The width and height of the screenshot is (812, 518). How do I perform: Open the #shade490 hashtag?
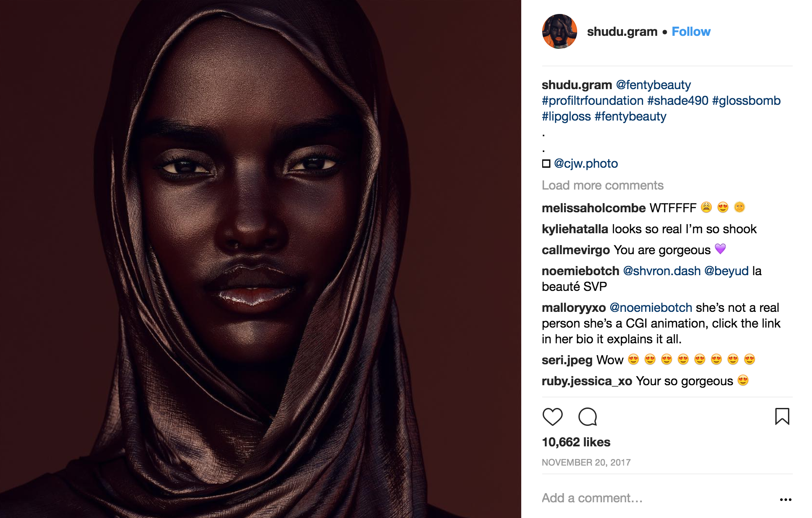point(678,100)
